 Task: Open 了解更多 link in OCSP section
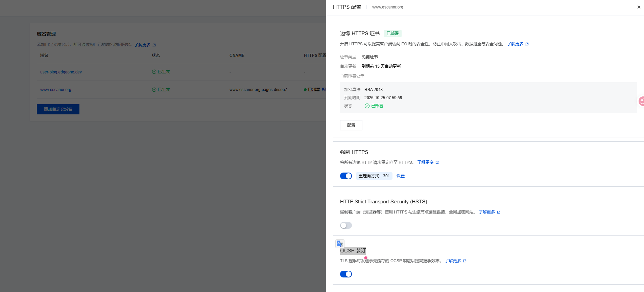pyautogui.click(x=453, y=261)
